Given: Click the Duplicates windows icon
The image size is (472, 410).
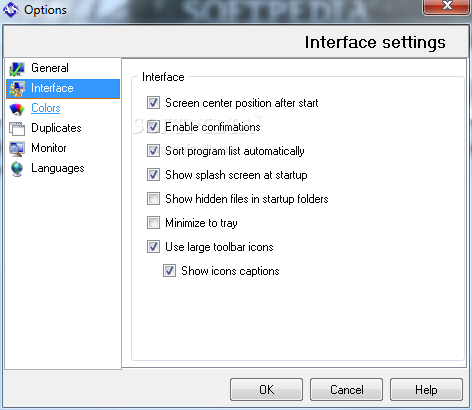Looking at the screenshot, I should [x=17, y=129].
